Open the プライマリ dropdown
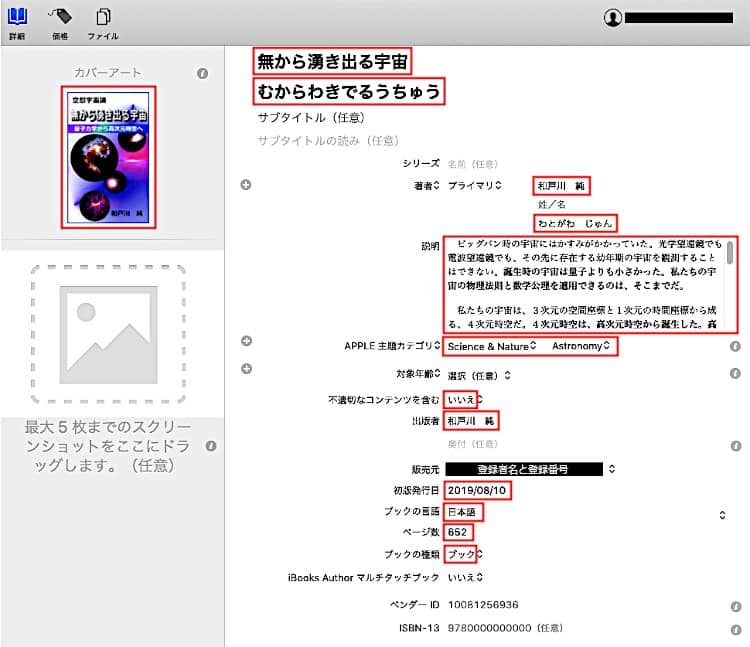Screen dimensions: 750x647 point(474,186)
